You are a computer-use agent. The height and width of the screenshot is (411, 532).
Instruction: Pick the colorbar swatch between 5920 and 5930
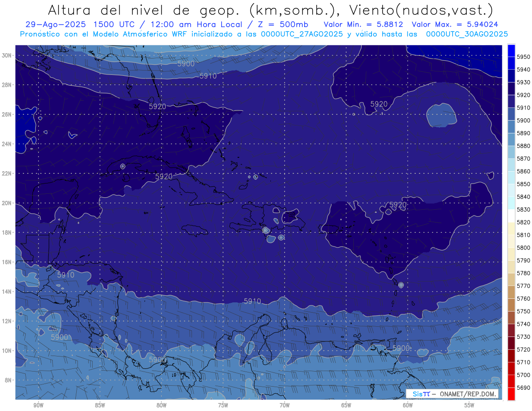[x=511, y=89]
